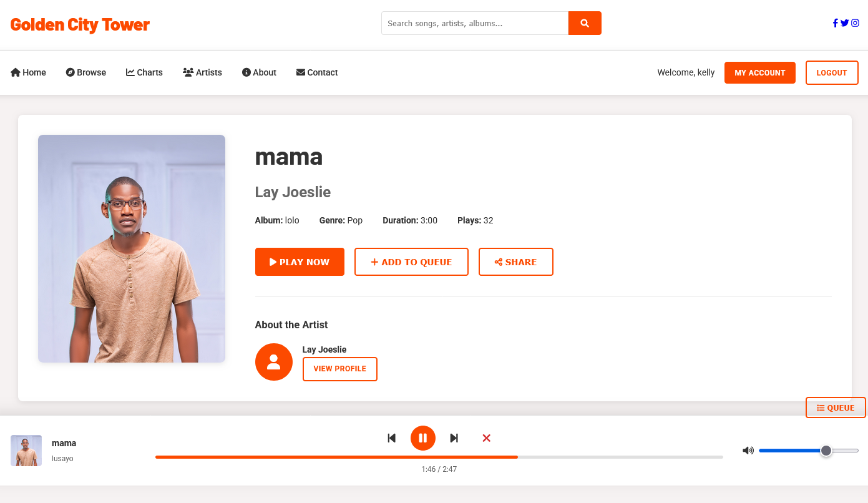The image size is (868, 503).
Task: Open the Queue panel
Action: [x=836, y=408]
